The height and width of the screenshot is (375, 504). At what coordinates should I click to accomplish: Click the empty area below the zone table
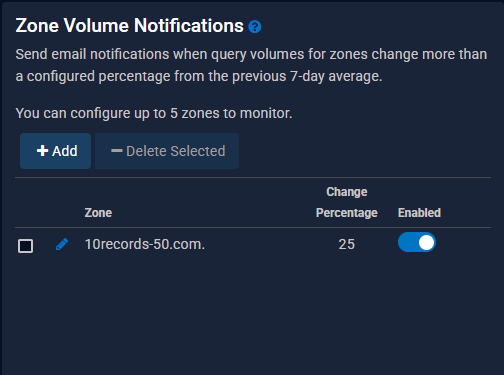click(253, 313)
